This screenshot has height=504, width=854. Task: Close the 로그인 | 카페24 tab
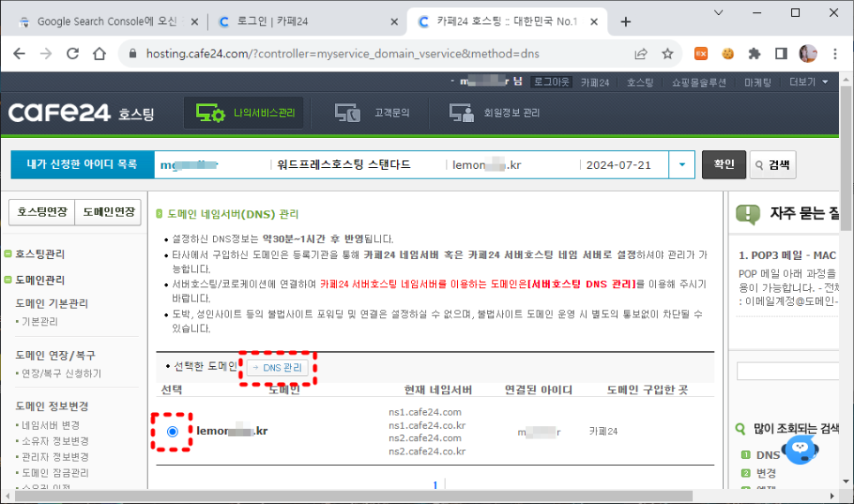coord(394,22)
